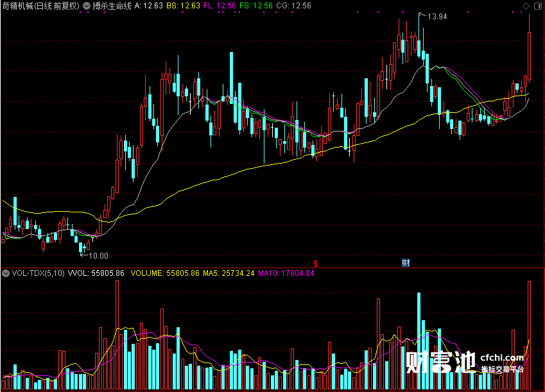Click the MA5: 25734.24 value
This screenshot has width=545, height=392.
pyautogui.click(x=229, y=273)
